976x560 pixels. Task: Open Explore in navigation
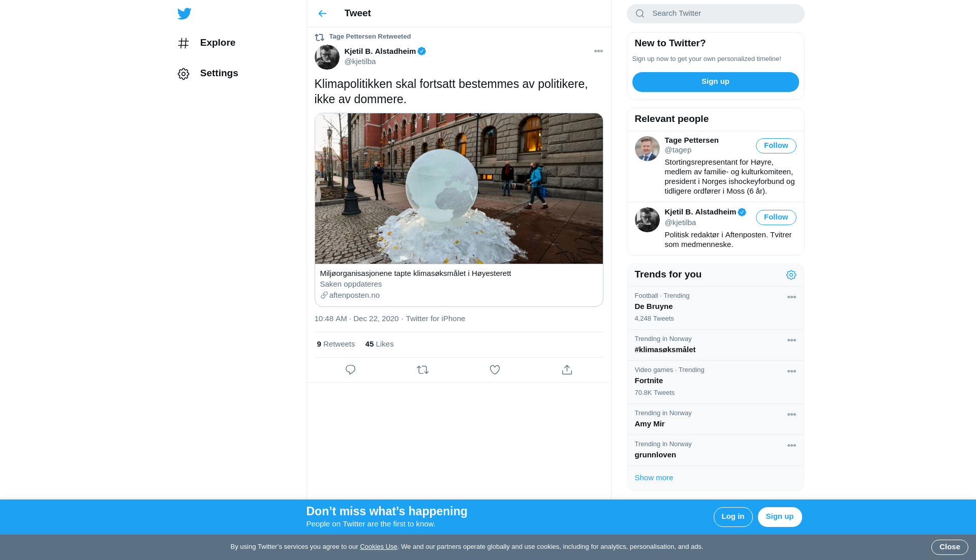tap(218, 43)
